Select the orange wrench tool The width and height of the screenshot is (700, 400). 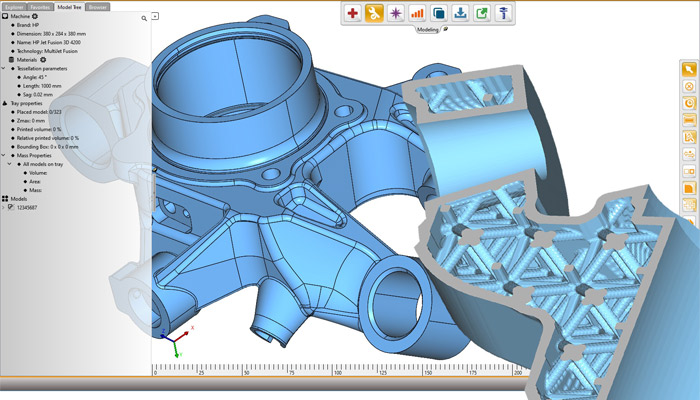pyautogui.click(x=374, y=13)
